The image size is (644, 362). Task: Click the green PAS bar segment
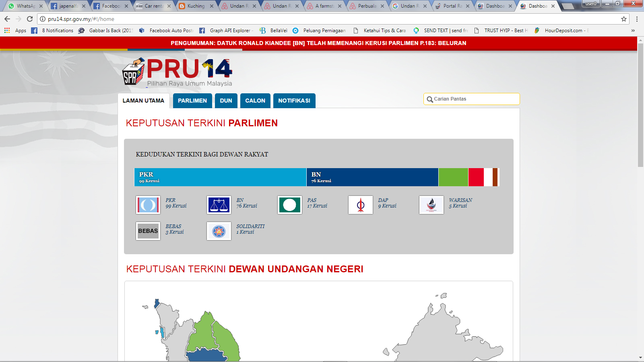(x=453, y=177)
